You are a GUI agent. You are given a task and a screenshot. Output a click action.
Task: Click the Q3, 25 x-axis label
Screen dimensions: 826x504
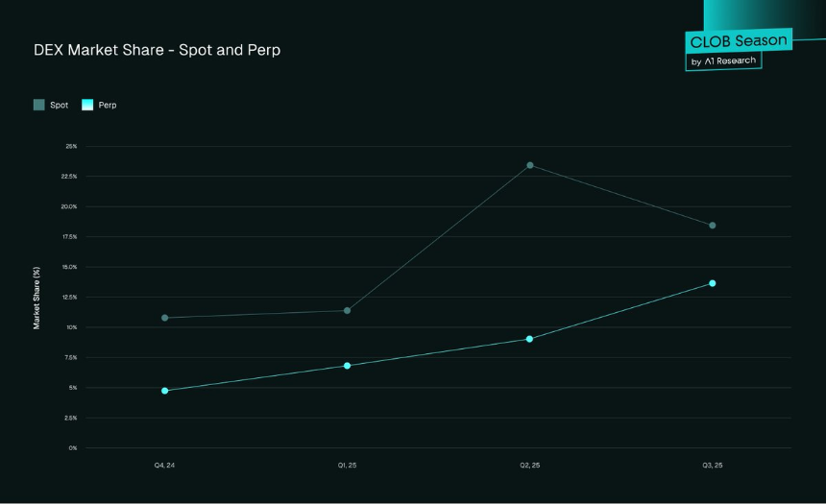pyautogui.click(x=713, y=465)
